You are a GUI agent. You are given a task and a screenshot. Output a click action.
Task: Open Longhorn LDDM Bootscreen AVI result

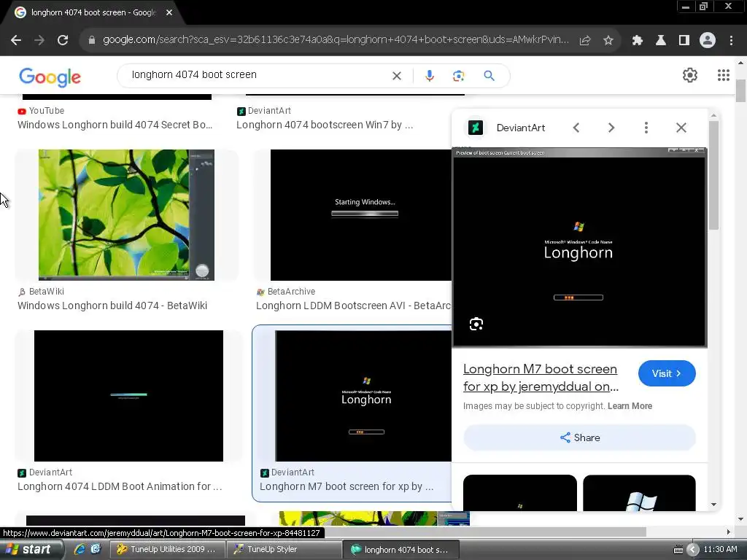pos(354,306)
